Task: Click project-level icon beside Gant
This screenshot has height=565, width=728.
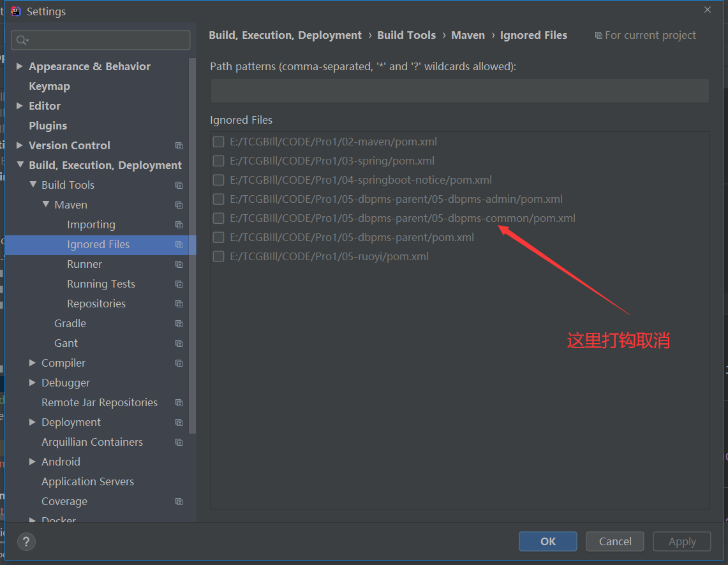Action: click(179, 343)
